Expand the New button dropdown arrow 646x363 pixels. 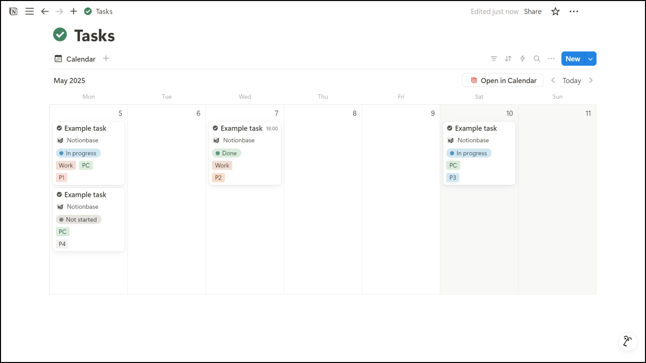click(x=590, y=59)
